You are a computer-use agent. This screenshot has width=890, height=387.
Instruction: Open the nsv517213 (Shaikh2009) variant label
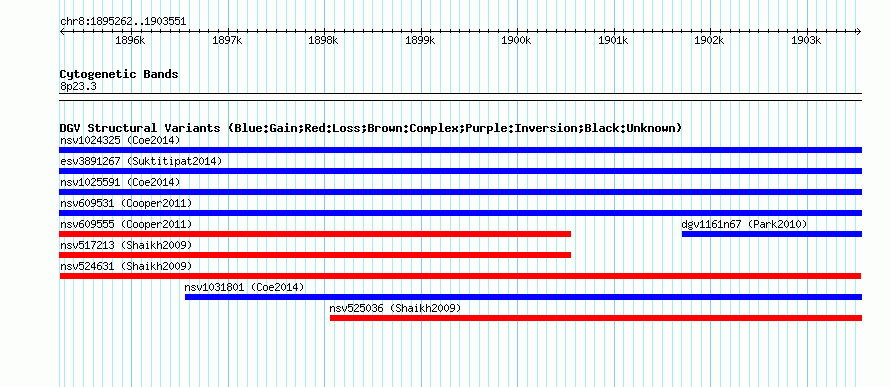click(x=126, y=245)
